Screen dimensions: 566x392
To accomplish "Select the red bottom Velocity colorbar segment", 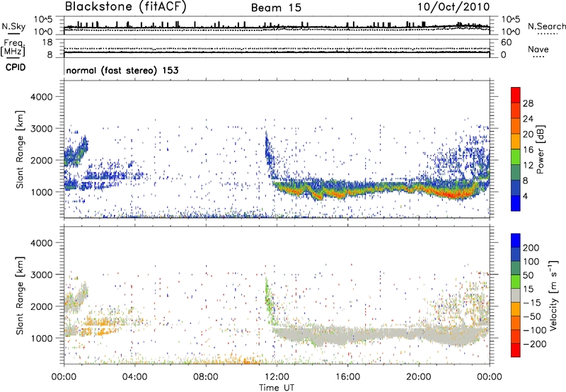I will click(516, 350).
